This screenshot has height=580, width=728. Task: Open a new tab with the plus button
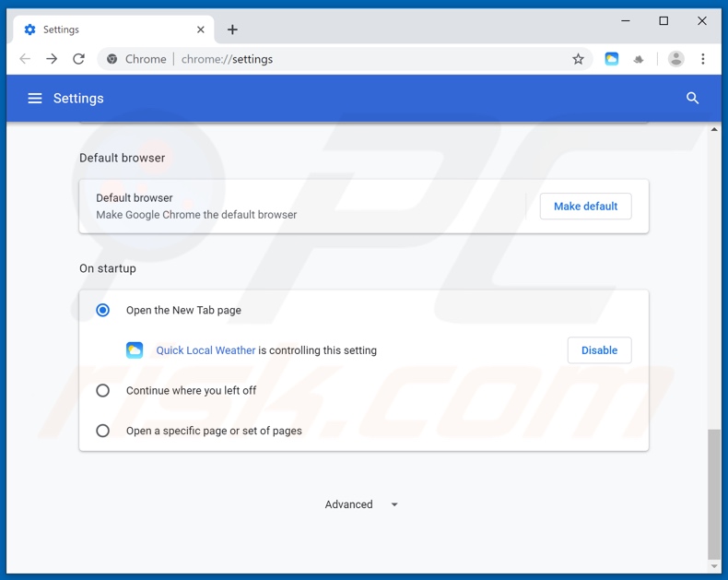coord(232,30)
